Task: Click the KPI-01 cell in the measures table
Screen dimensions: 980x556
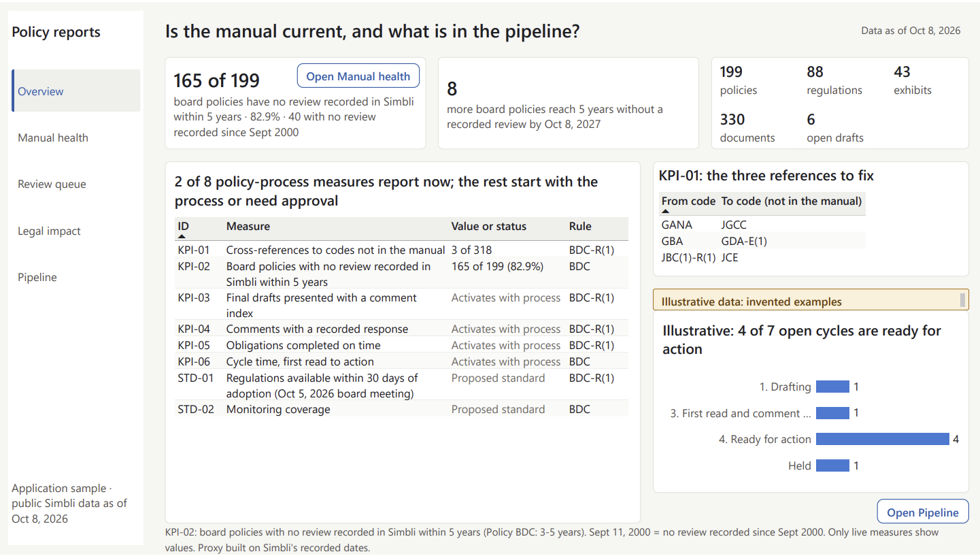Action: point(194,250)
